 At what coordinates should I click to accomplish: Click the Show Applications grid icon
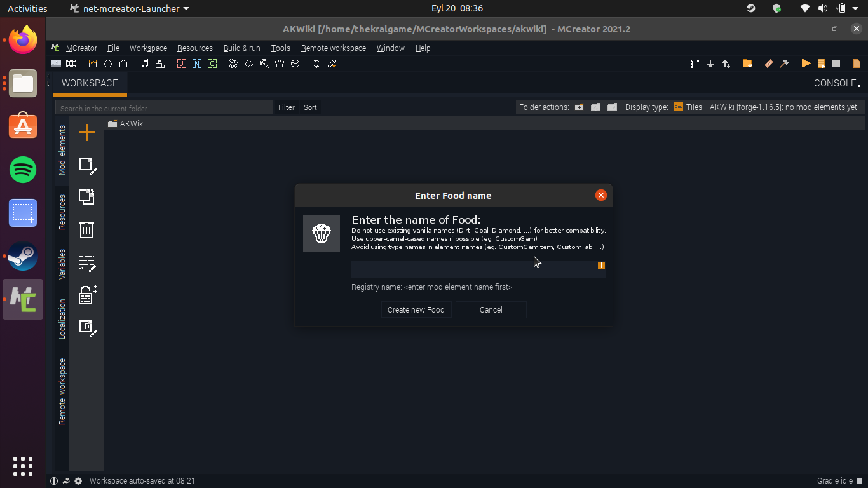click(23, 466)
